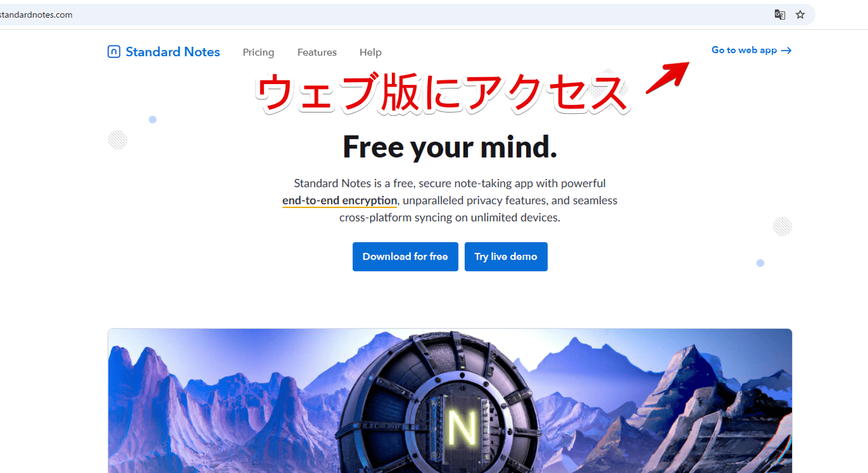The width and height of the screenshot is (868, 473).
Task: Click the red annotation arrow graphic
Action: pos(668,77)
